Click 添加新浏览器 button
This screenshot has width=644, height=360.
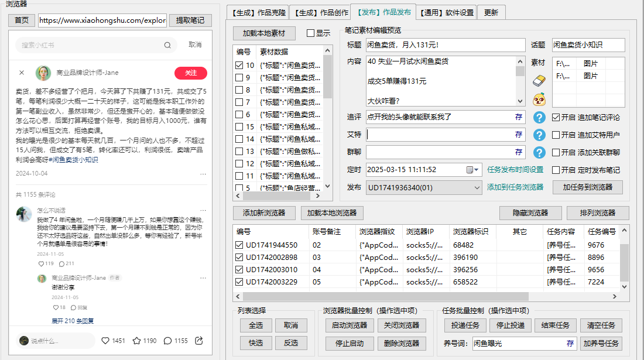click(x=264, y=213)
